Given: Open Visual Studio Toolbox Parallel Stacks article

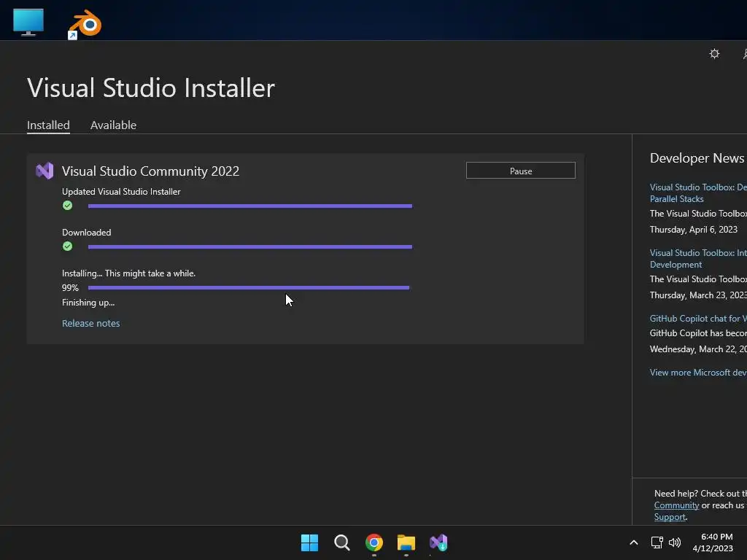Looking at the screenshot, I should [x=698, y=192].
